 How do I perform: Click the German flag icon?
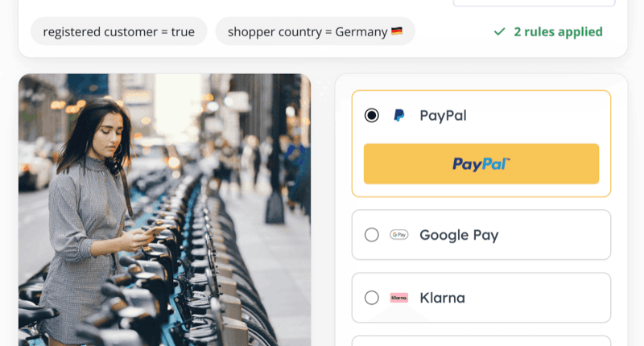click(x=397, y=31)
